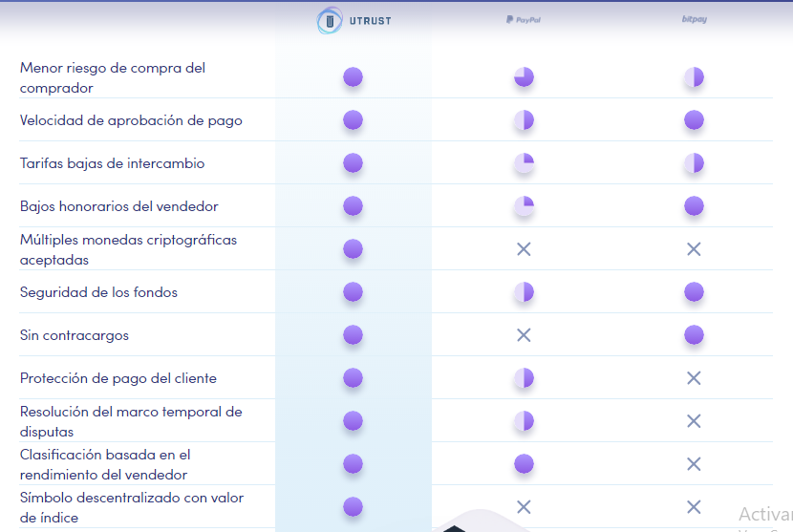This screenshot has height=532, width=793.
Task: Click bitpay full dot for Seguridad de los fondos
Action: (694, 292)
